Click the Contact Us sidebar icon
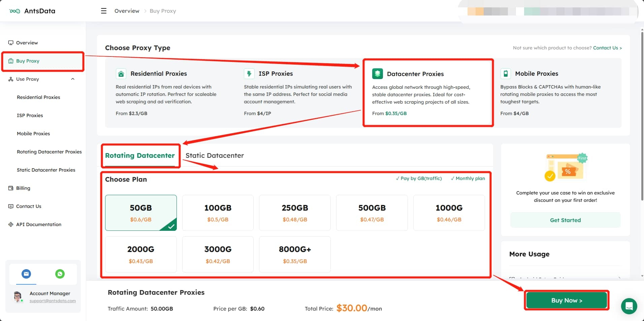 tap(11, 206)
